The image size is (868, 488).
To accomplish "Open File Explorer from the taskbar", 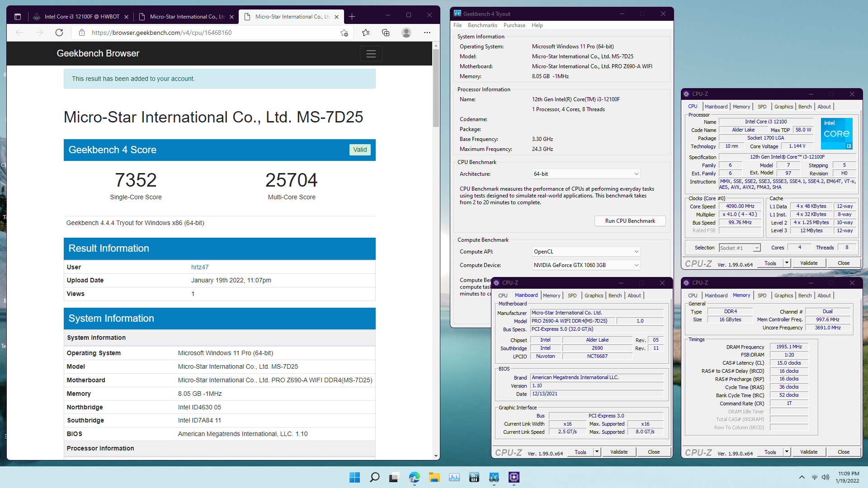I will tap(434, 477).
